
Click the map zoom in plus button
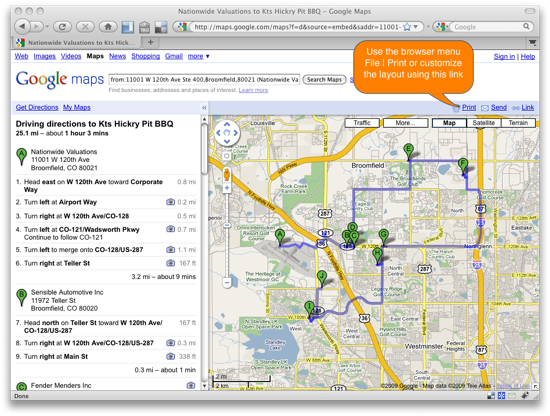click(227, 188)
